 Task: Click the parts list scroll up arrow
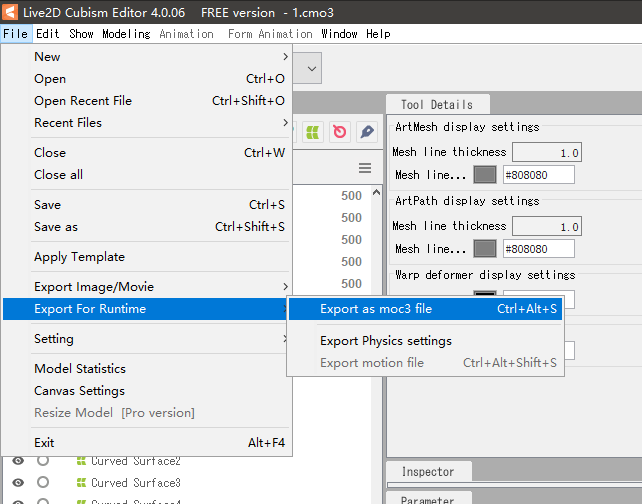pyautogui.click(x=376, y=192)
